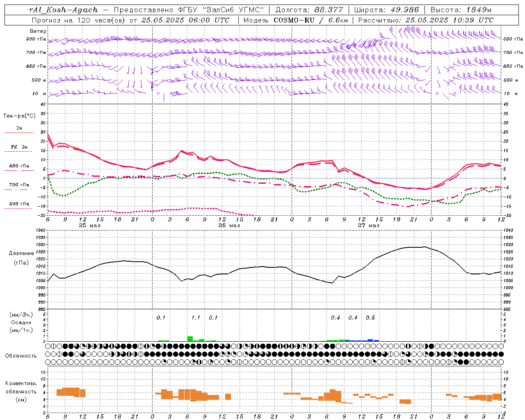Select the provider text ФГБУ "ЗапСиб УГМС"

(221, 10)
